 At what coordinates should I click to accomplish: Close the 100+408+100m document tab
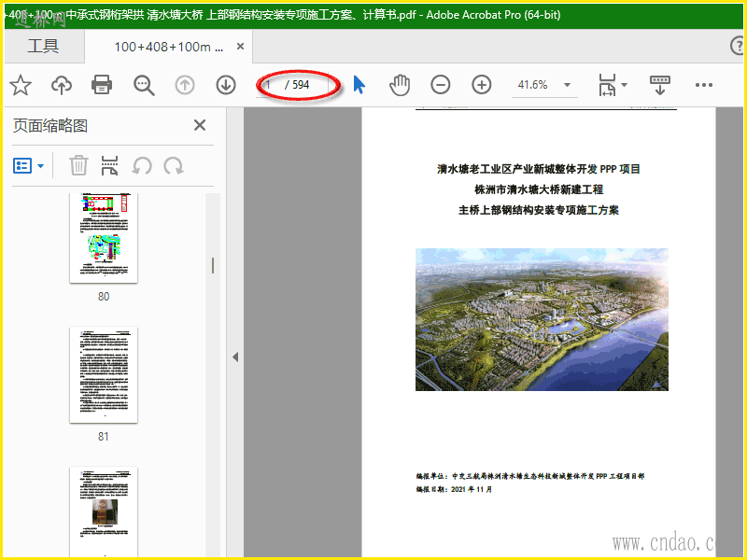[x=241, y=47]
